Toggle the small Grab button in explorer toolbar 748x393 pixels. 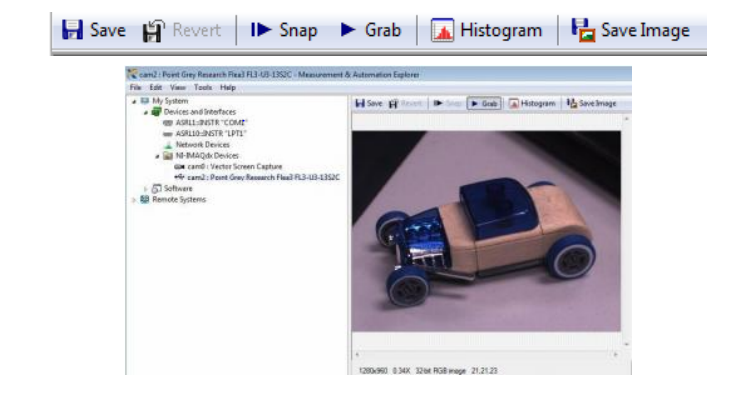click(484, 103)
